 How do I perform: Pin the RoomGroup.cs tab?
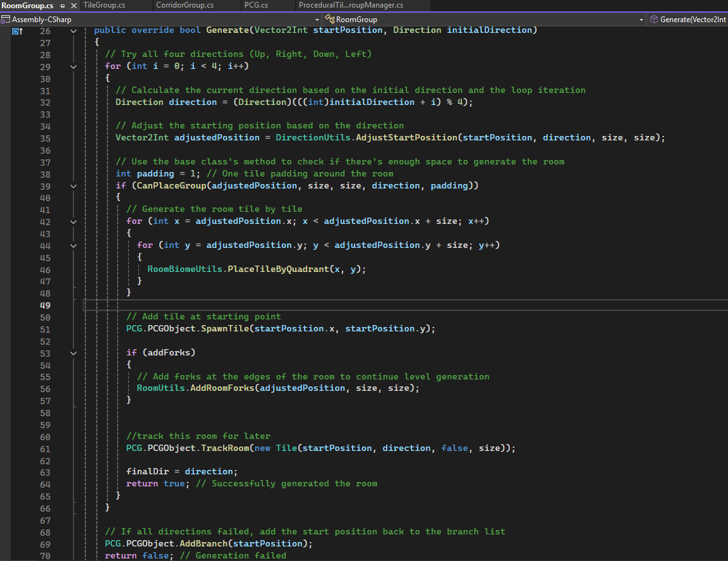pos(62,6)
